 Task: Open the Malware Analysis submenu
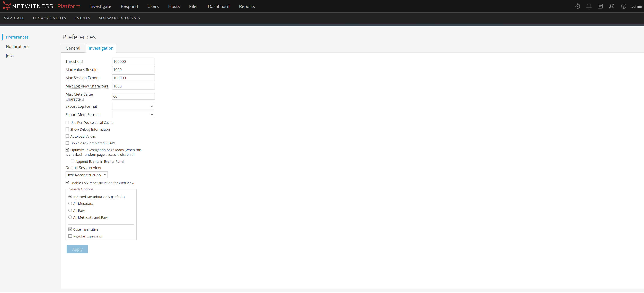(119, 18)
